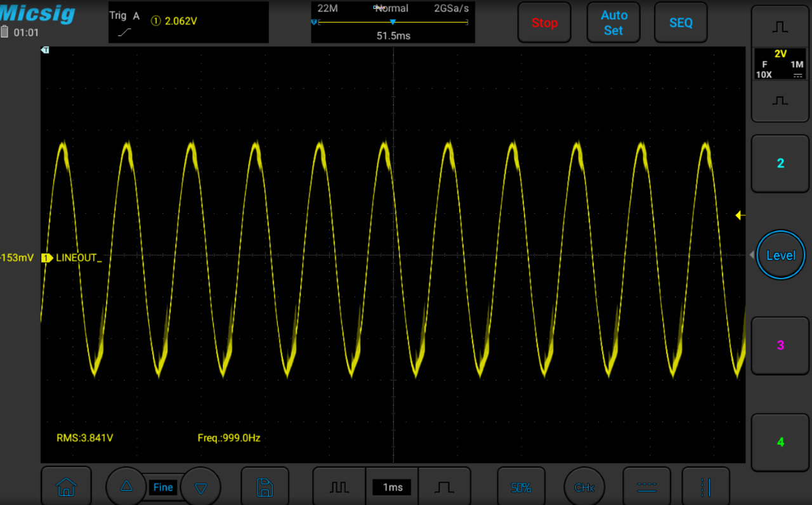This screenshot has width=812, height=505.
Task: Tap the 1ms timebase value
Action: click(x=392, y=487)
